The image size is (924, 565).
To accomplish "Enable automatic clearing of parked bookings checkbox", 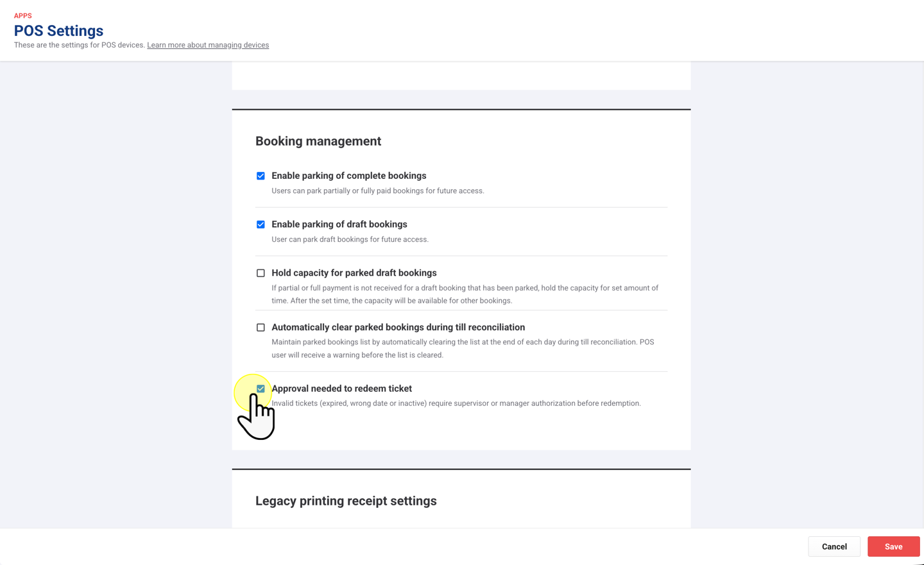I will click(261, 328).
